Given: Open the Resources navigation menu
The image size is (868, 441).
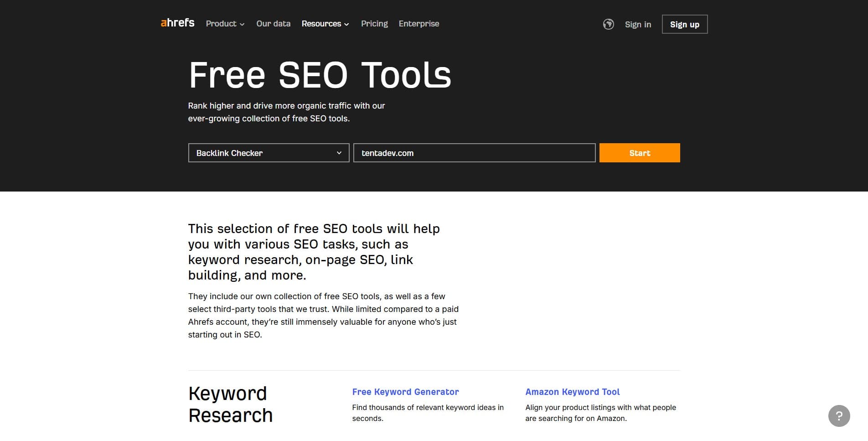Looking at the screenshot, I should (x=321, y=23).
